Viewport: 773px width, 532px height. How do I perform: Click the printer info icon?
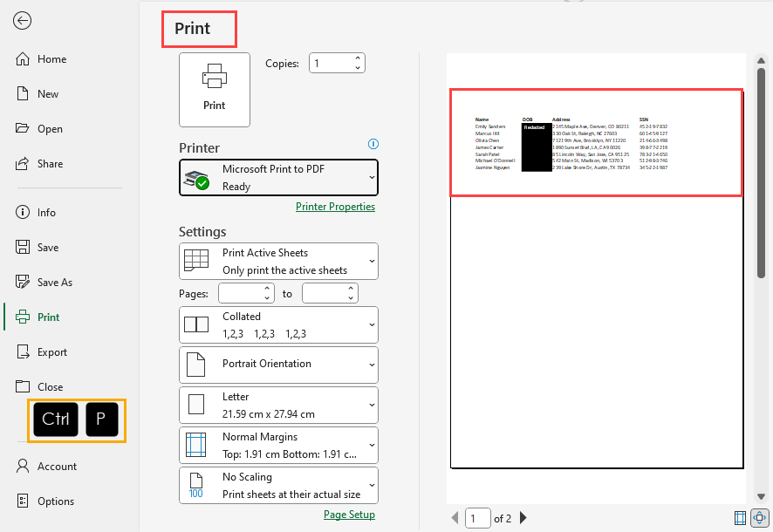pos(373,144)
